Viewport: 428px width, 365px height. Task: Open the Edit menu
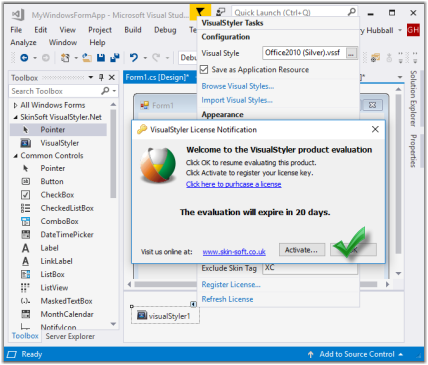click(41, 30)
